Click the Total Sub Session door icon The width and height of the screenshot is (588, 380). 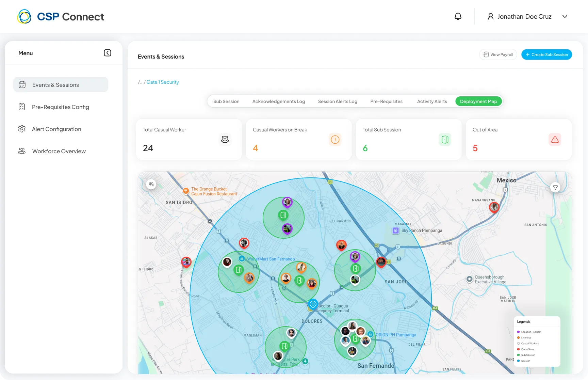click(x=445, y=140)
